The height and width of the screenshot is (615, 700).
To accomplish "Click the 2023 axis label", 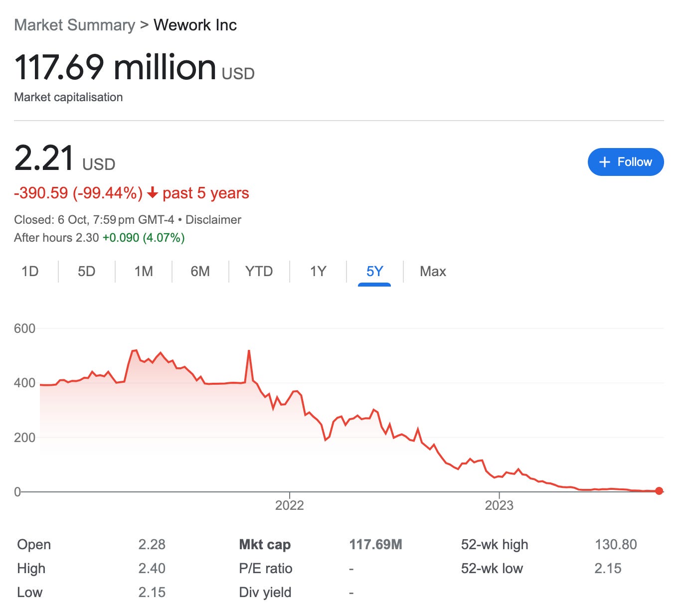I will click(x=499, y=505).
